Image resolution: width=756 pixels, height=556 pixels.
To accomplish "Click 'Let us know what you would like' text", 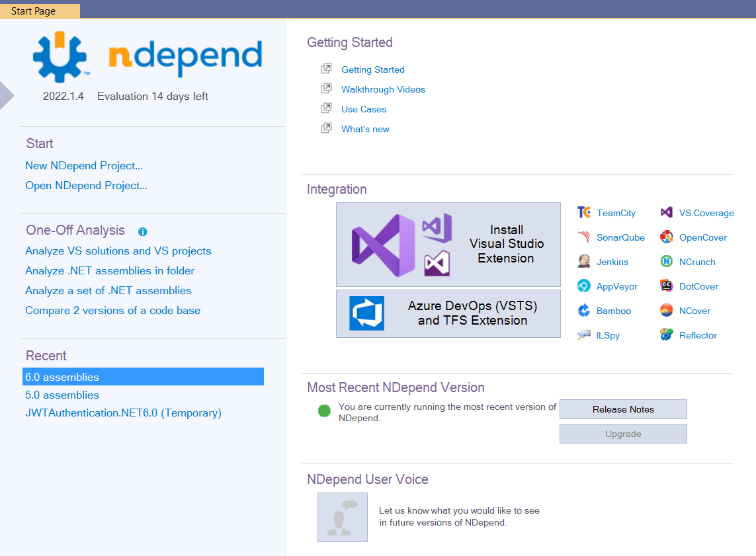I will (459, 516).
